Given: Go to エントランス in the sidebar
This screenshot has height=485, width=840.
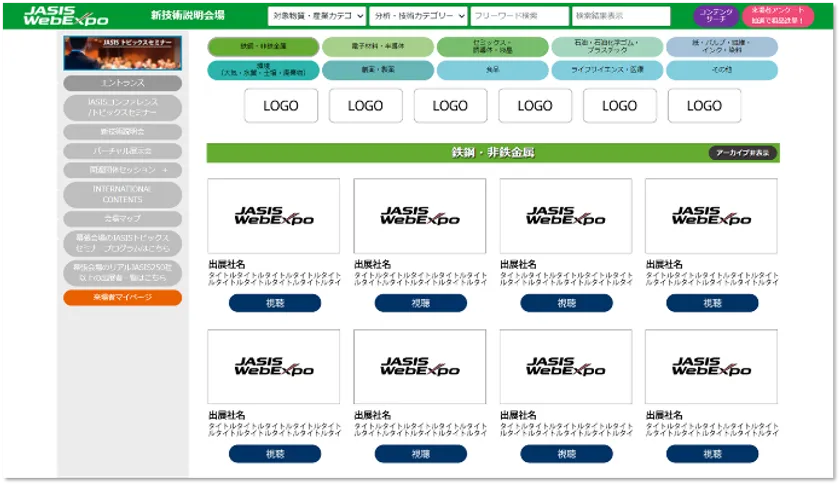Looking at the screenshot, I should click(123, 83).
